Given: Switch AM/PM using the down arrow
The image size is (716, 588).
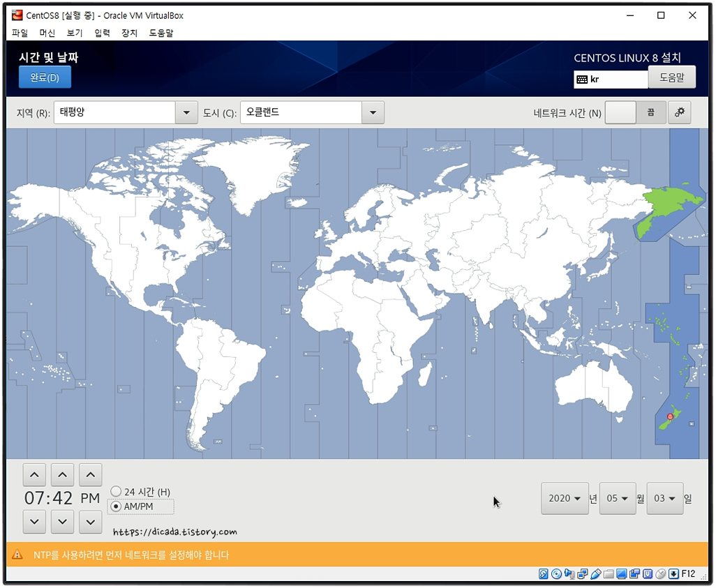Looking at the screenshot, I should (91, 522).
